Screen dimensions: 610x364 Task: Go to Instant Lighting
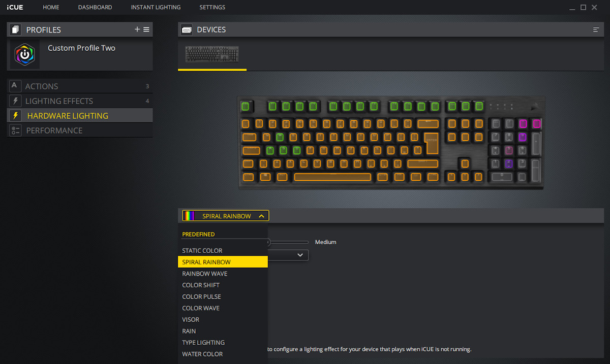click(156, 7)
